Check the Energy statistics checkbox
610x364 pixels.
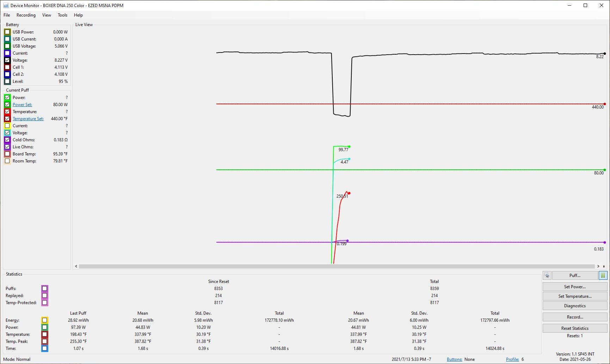point(44,320)
